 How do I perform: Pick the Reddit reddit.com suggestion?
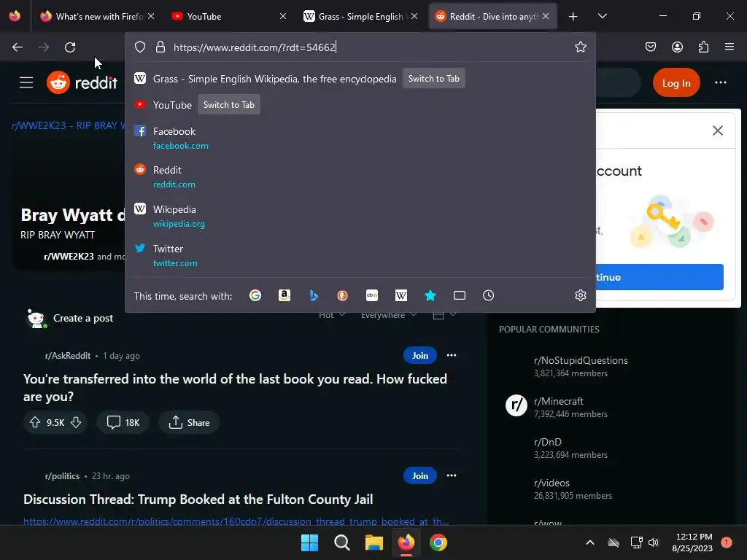click(x=360, y=176)
